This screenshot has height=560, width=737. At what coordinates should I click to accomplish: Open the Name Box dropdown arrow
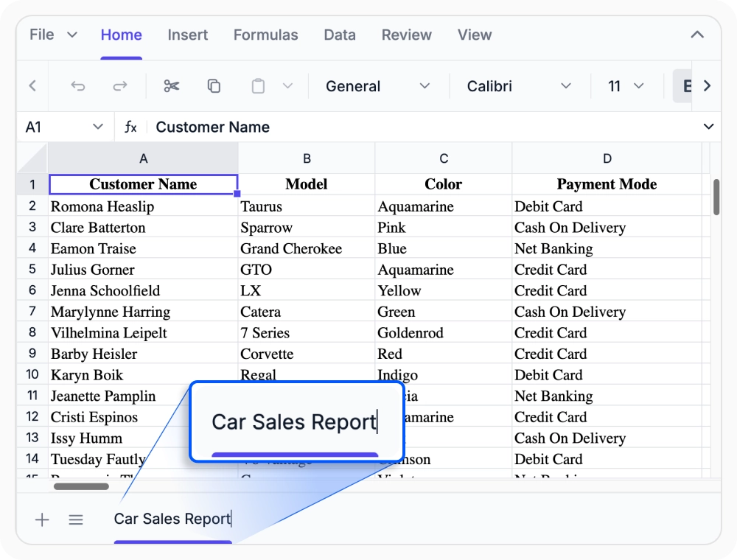click(98, 127)
